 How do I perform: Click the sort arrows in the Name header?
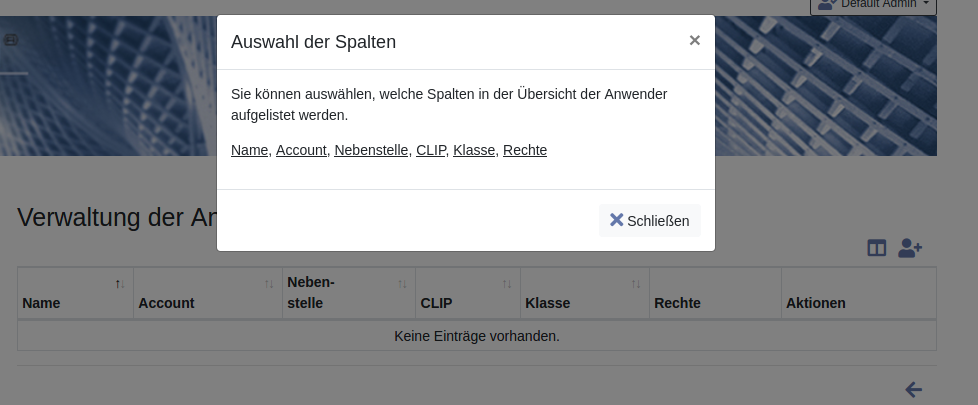coord(120,284)
